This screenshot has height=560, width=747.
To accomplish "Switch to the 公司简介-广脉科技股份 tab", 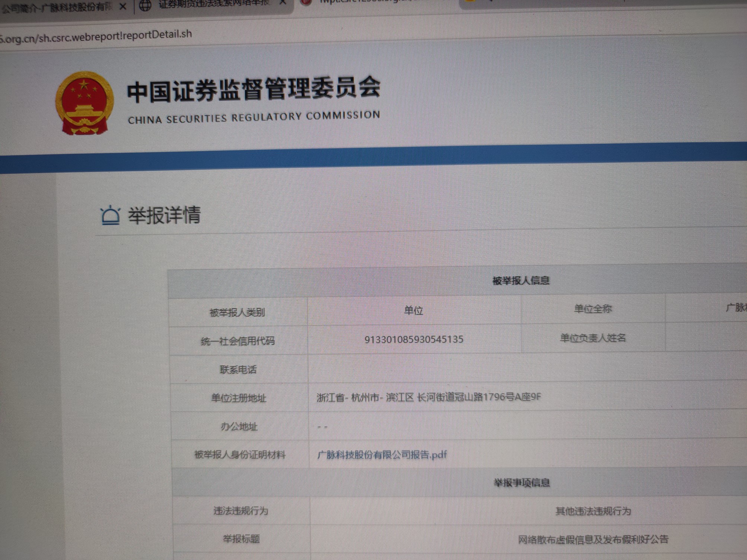I will (56, 7).
